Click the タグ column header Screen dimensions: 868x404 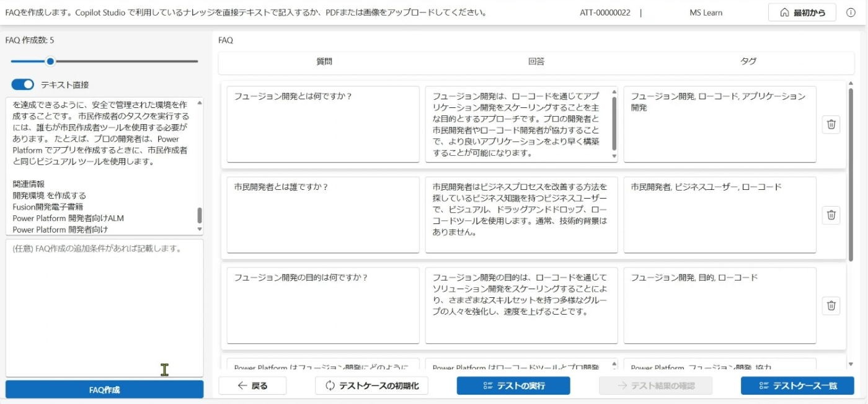coord(748,61)
